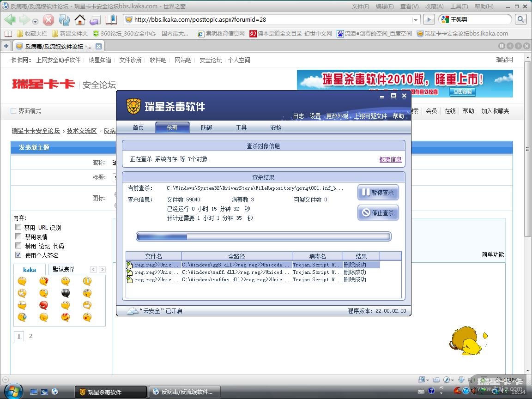Click the address bar URL field
The height and width of the screenshot is (399, 532).
[x=267, y=20]
